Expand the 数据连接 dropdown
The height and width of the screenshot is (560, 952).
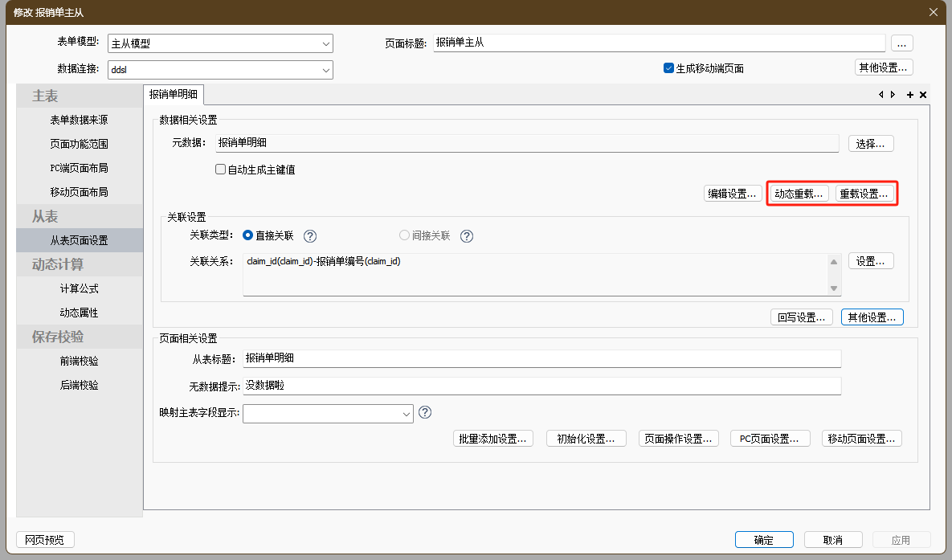(x=325, y=70)
